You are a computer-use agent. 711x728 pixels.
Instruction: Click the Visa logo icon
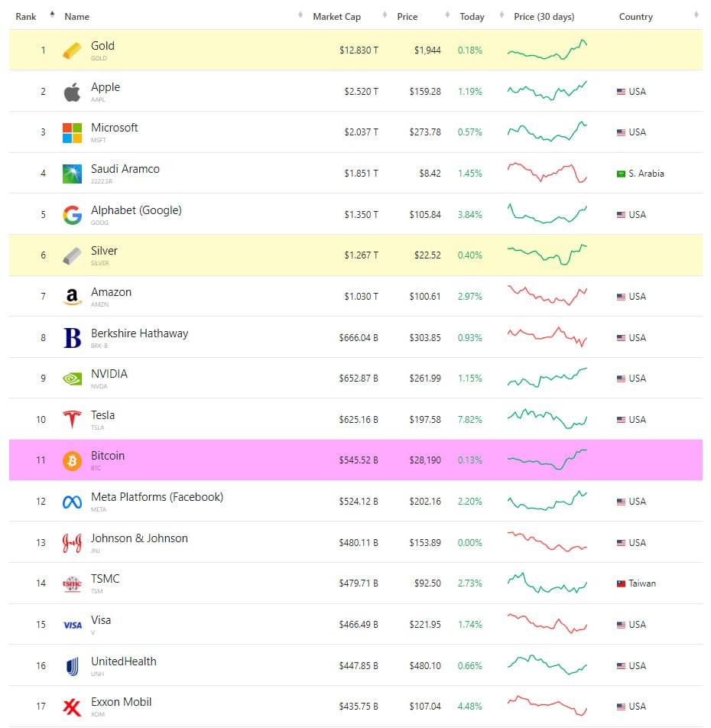tap(73, 625)
